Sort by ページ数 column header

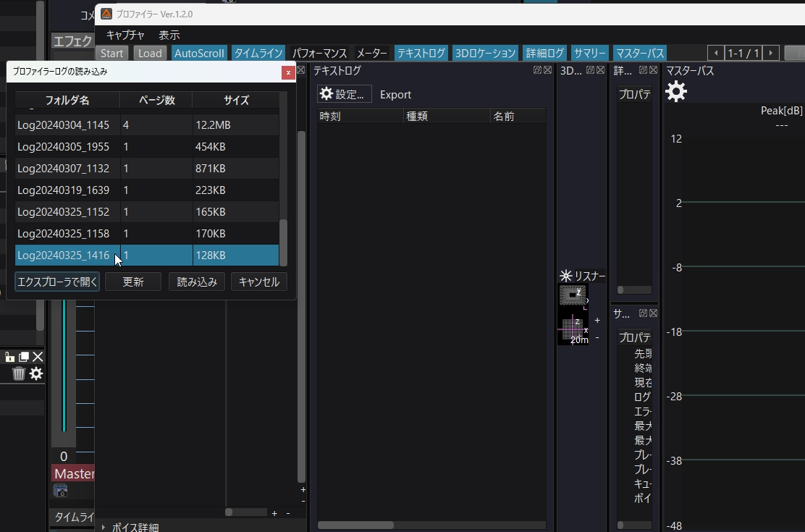pyautogui.click(x=156, y=100)
